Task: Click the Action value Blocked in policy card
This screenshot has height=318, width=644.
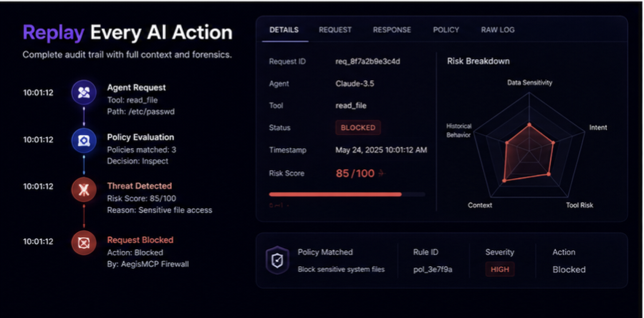Action: point(569,270)
